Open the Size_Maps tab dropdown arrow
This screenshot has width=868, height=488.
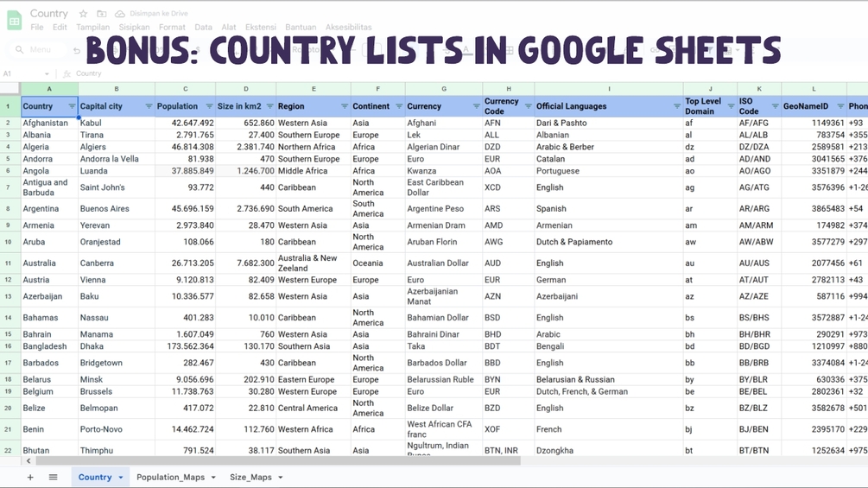pos(281,478)
